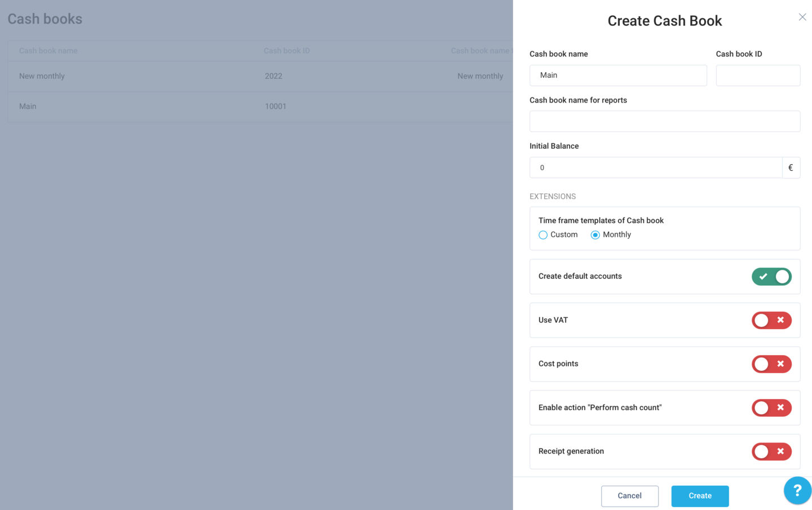Click the euro currency symbol
The width and height of the screenshot is (812, 510).
(x=791, y=167)
